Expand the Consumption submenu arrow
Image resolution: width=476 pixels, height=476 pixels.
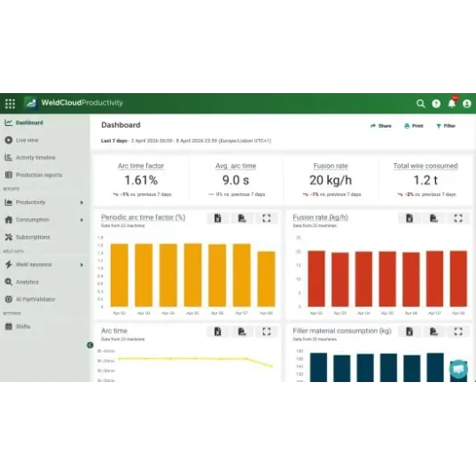[82, 220]
